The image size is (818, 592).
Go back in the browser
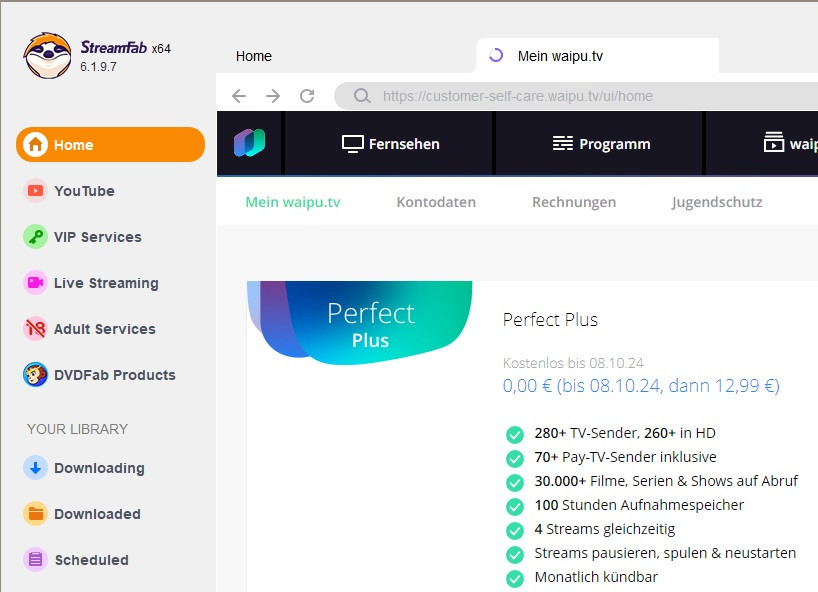(x=238, y=96)
